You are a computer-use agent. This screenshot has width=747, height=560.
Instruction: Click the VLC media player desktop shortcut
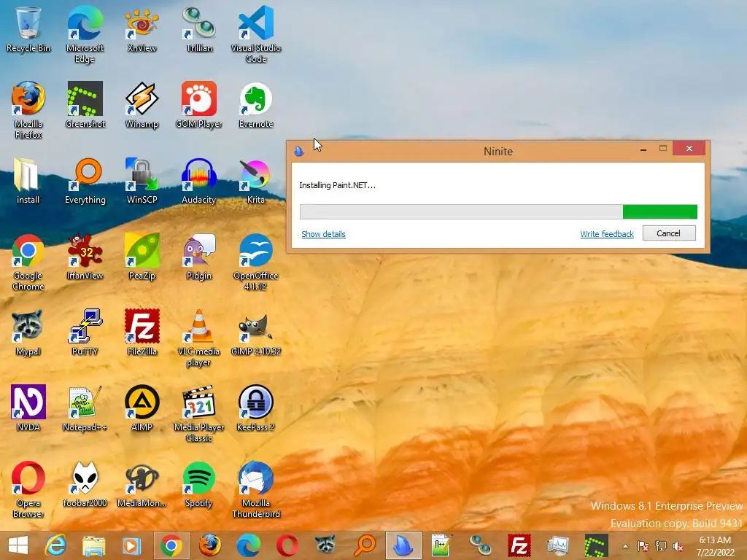click(x=198, y=338)
